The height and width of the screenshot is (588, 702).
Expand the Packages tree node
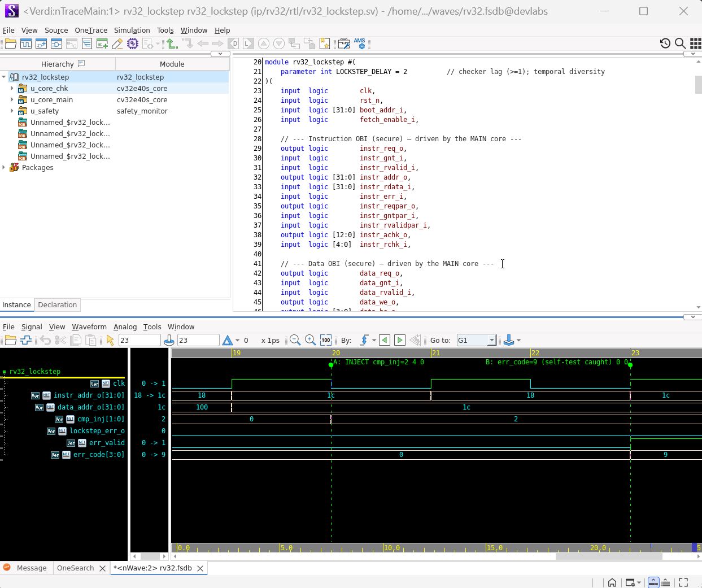4,167
